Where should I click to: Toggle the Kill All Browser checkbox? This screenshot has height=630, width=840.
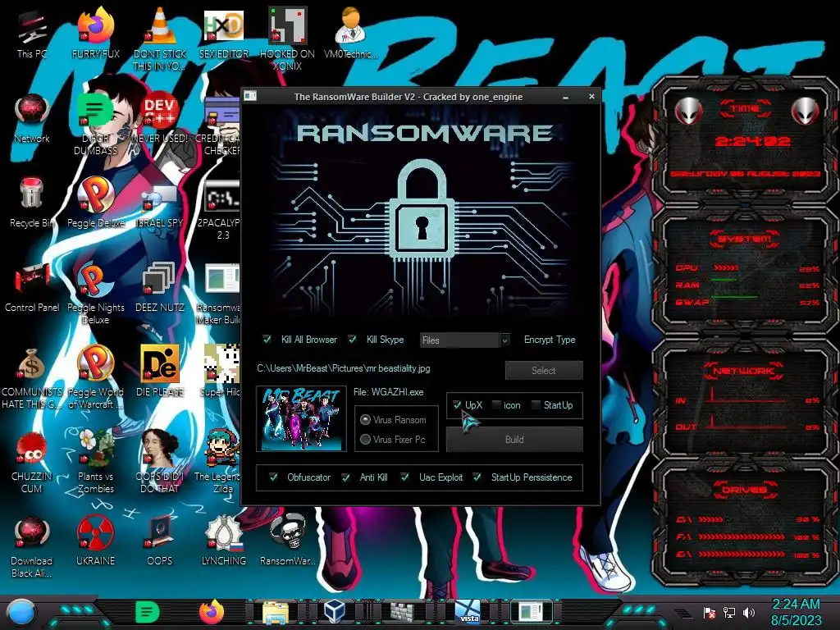pos(267,339)
